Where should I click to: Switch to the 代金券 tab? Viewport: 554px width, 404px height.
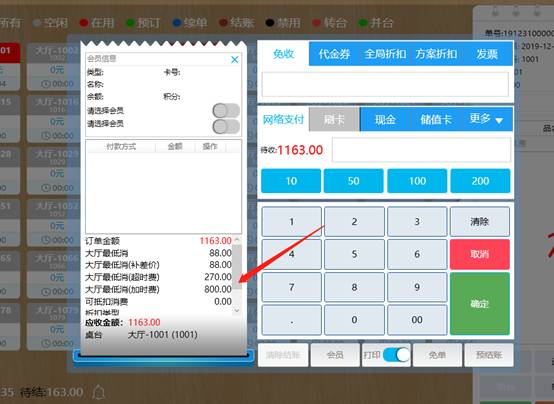tap(334, 54)
